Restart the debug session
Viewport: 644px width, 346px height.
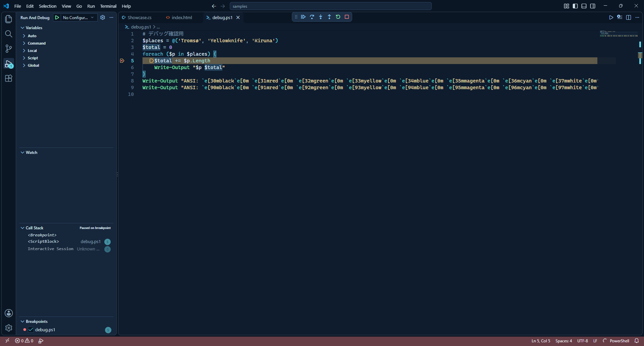click(338, 17)
